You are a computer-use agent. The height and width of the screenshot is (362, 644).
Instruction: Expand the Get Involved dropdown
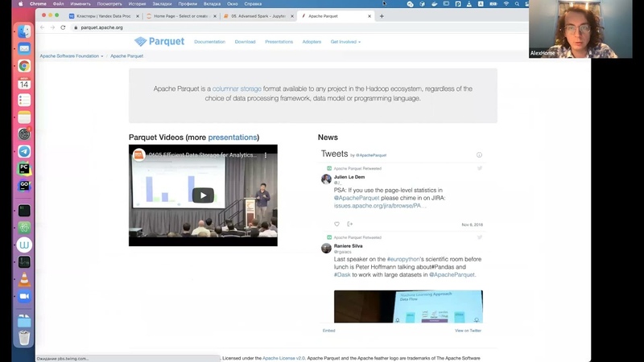345,42
